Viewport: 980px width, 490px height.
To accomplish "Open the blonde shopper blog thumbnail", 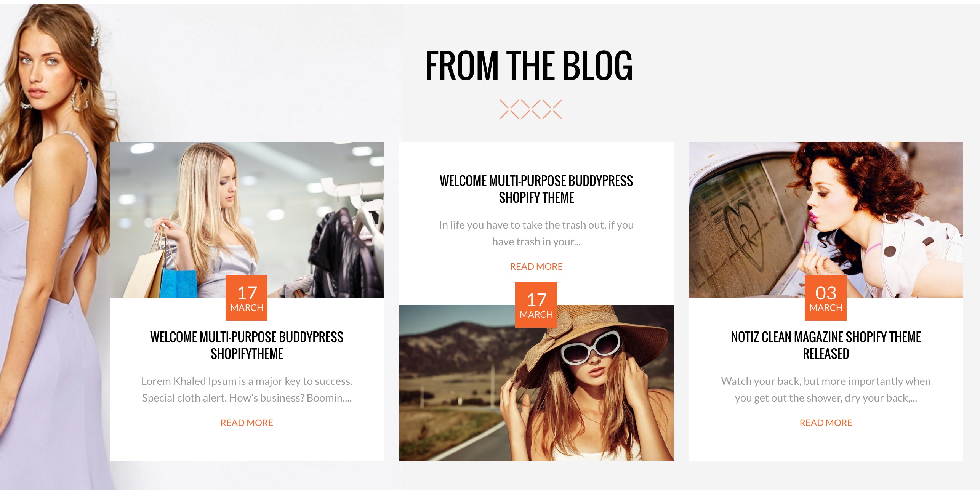I will point(247,220).
